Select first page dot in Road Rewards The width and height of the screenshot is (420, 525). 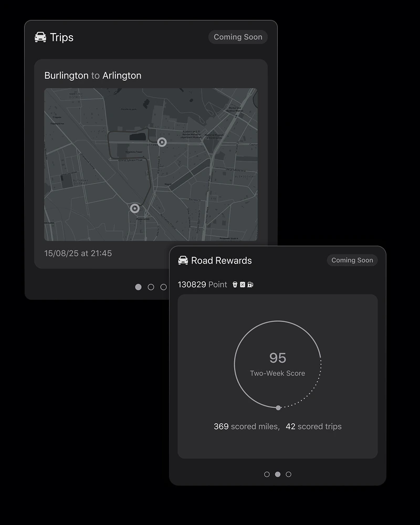pos(267,474)
